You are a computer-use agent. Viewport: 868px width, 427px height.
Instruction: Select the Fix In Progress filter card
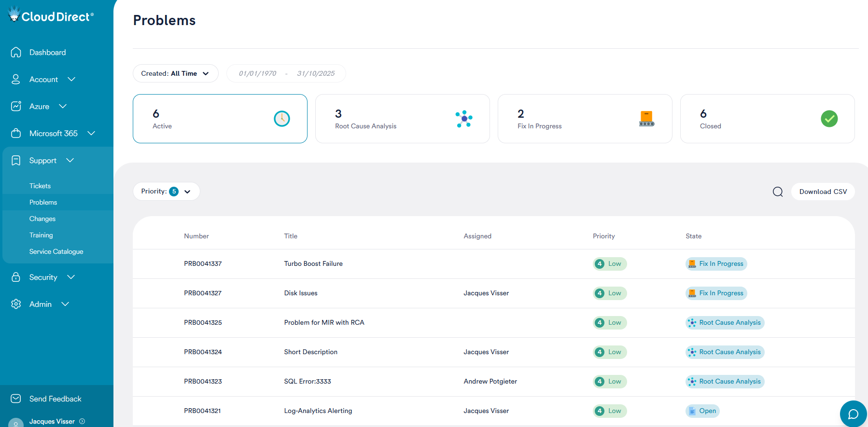click(585, 119)
